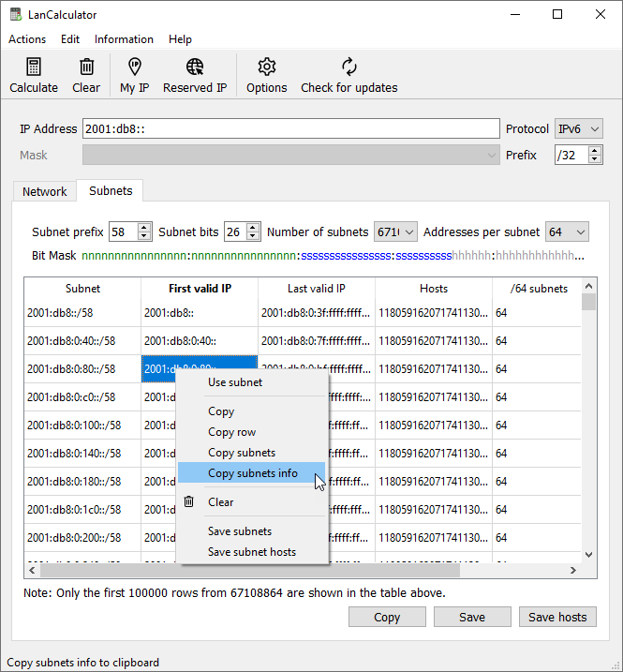Click Copy subnets info menu entry
The image size is (623, 672).
point(251,472)
